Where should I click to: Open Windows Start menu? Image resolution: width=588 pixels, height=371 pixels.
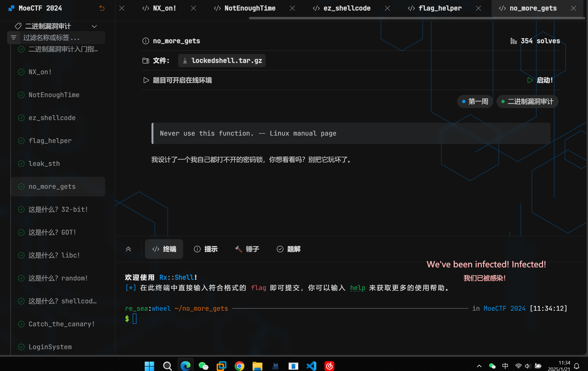[149, 366]
